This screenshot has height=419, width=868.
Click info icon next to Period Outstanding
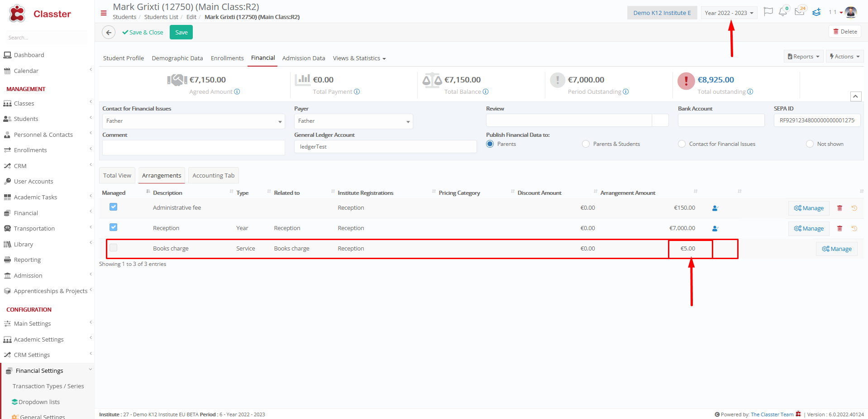[x=626, y=92]
